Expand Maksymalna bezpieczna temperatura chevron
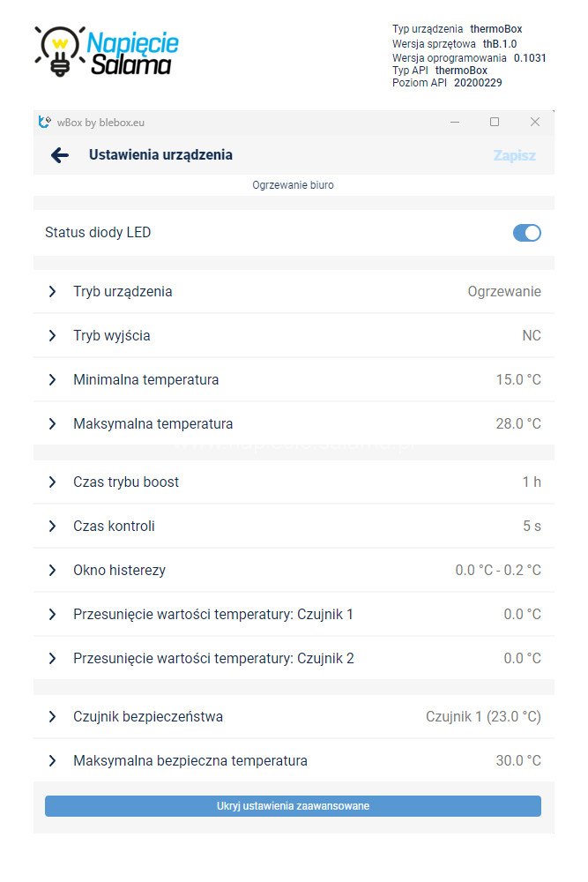This screenshot has width=588, height=882. [x=52, y=761]
